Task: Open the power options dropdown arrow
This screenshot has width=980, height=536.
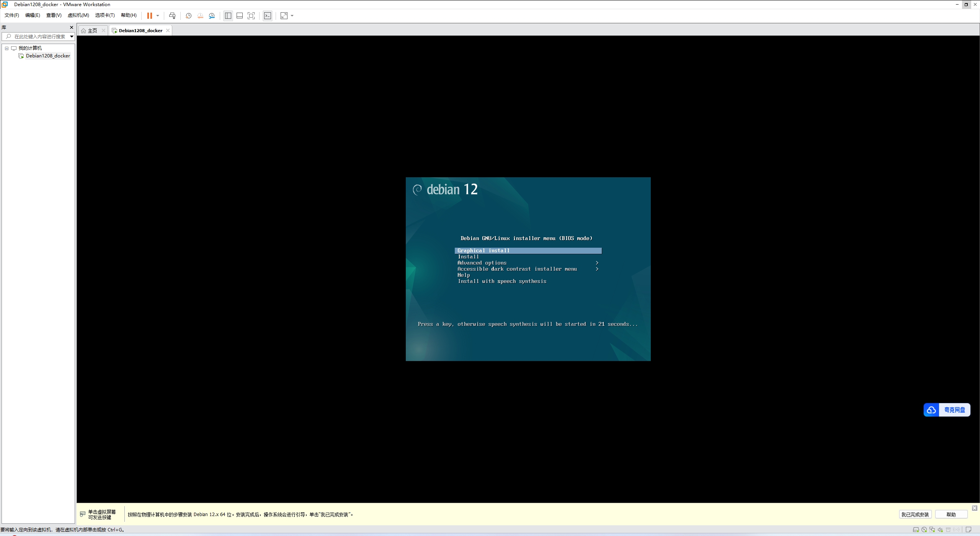Action: [158, 16]
